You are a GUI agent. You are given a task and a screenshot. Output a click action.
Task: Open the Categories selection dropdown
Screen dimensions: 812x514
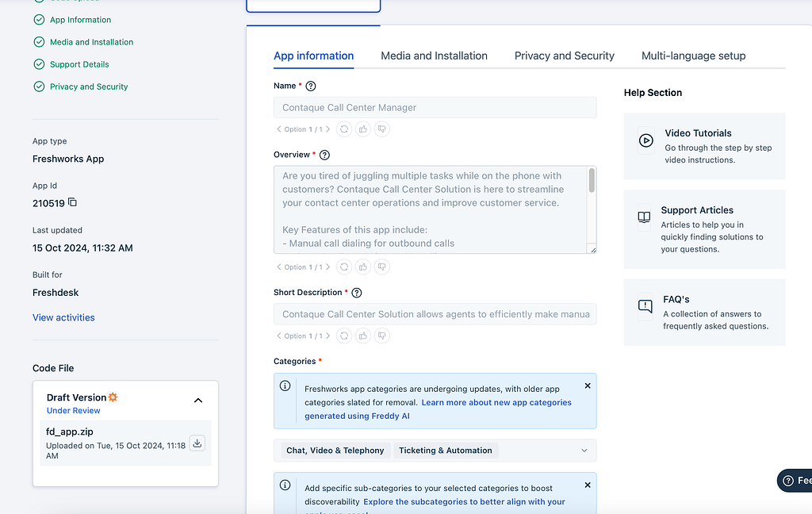[x=584, y=450]
